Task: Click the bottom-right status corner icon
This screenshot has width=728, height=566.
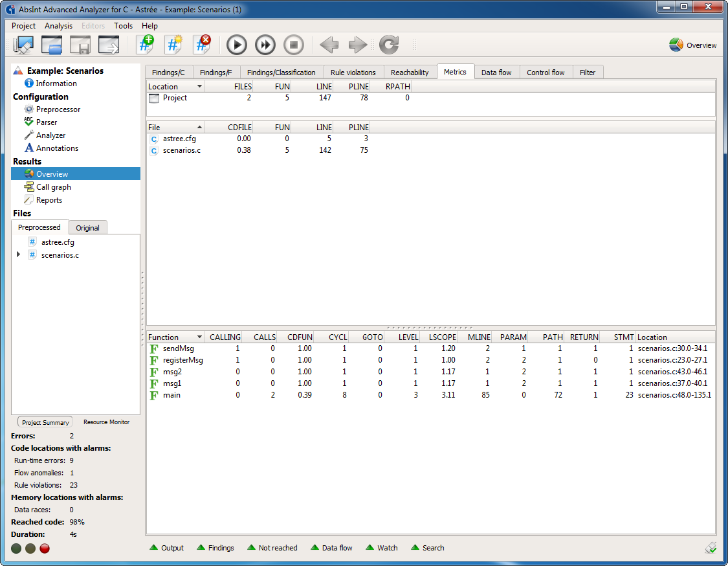Action: [711, 549]
